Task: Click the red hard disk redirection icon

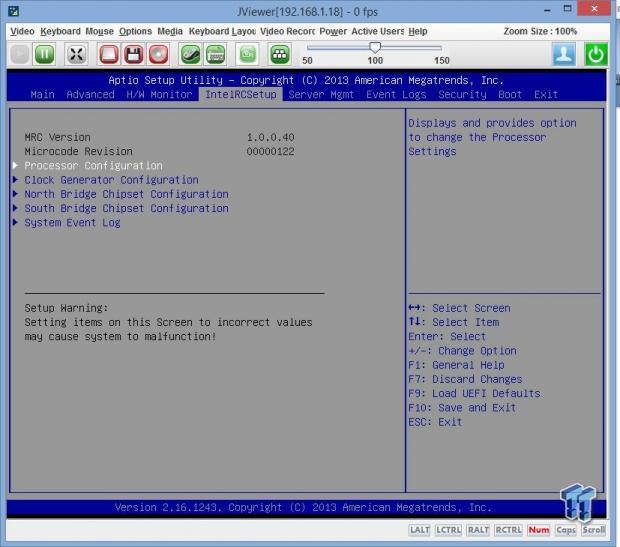Action: pyautogui.click(x=109, y=54)
